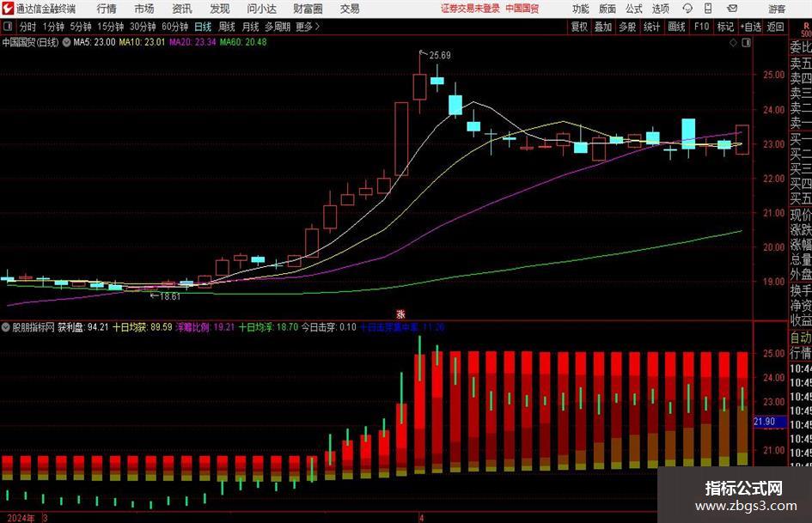Switch to 周线 weekly period

[x=227, y=27]
